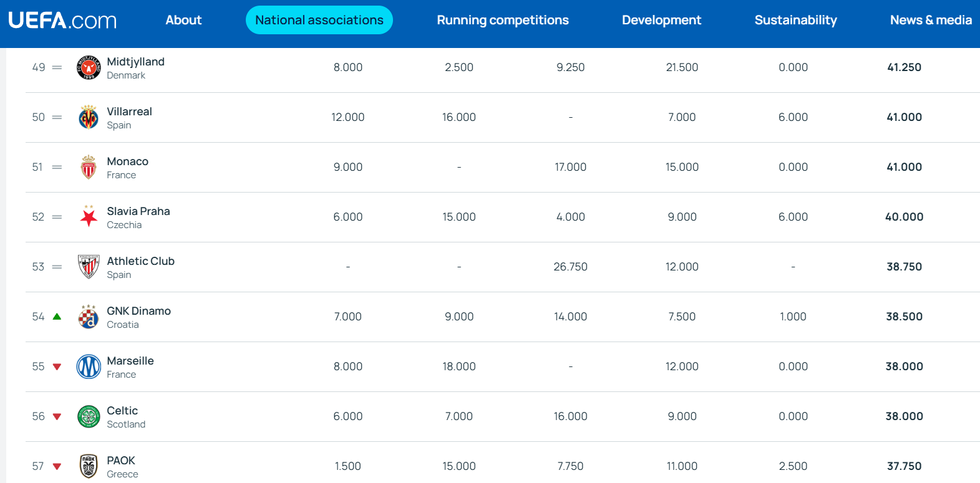Open the Midtjylland club link

(135, 62)
